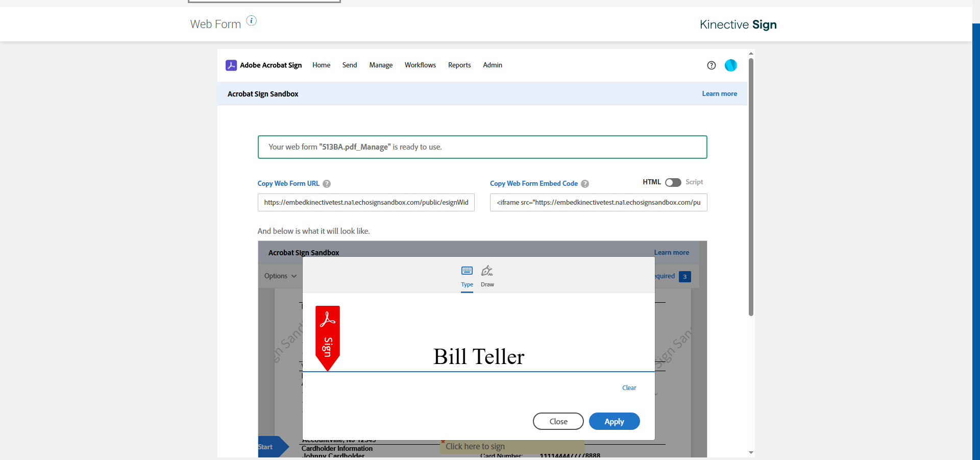Open the user profile avatar
The height and width of the screenshot is (460, 980).
click(731, 65)
